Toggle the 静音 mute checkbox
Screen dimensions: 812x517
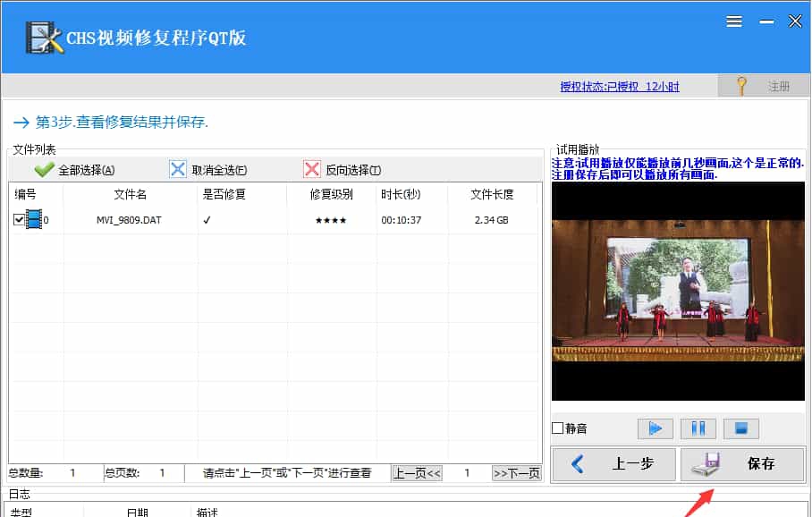558,428
